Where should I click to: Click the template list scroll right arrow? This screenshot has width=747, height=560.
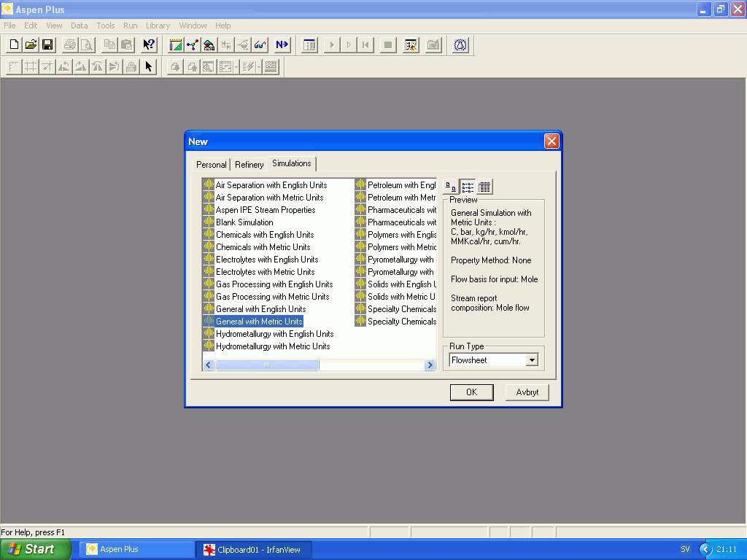[430, 365]
